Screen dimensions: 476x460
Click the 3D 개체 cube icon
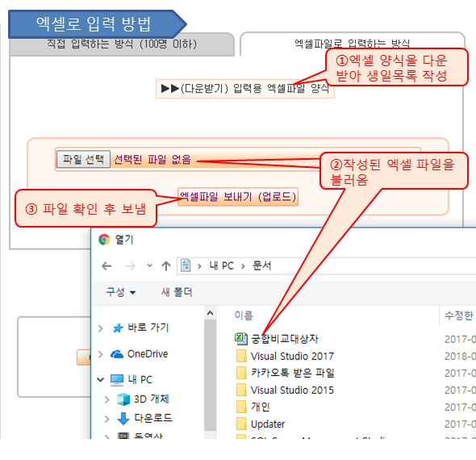tap(123, 399)
